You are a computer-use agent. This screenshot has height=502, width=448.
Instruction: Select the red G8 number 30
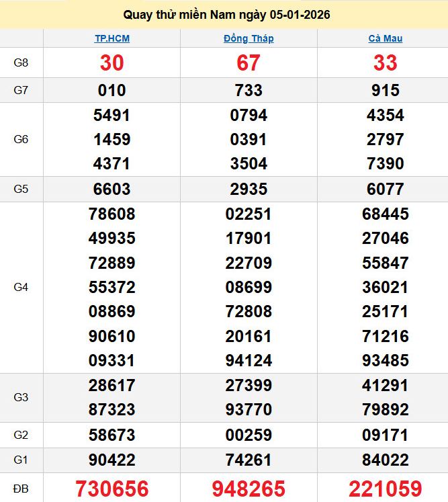[x=111, y=63]
